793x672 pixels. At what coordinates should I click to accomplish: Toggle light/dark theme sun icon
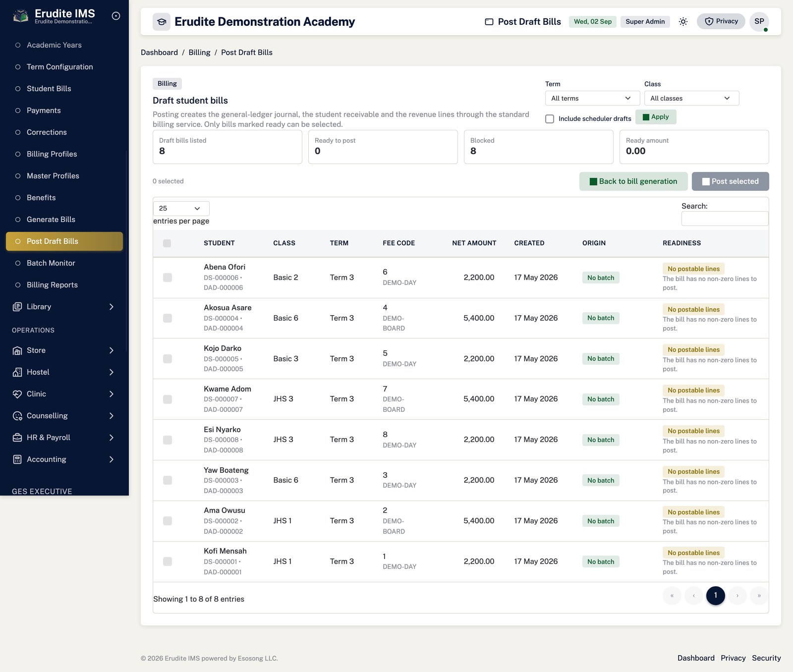point(683,21)
